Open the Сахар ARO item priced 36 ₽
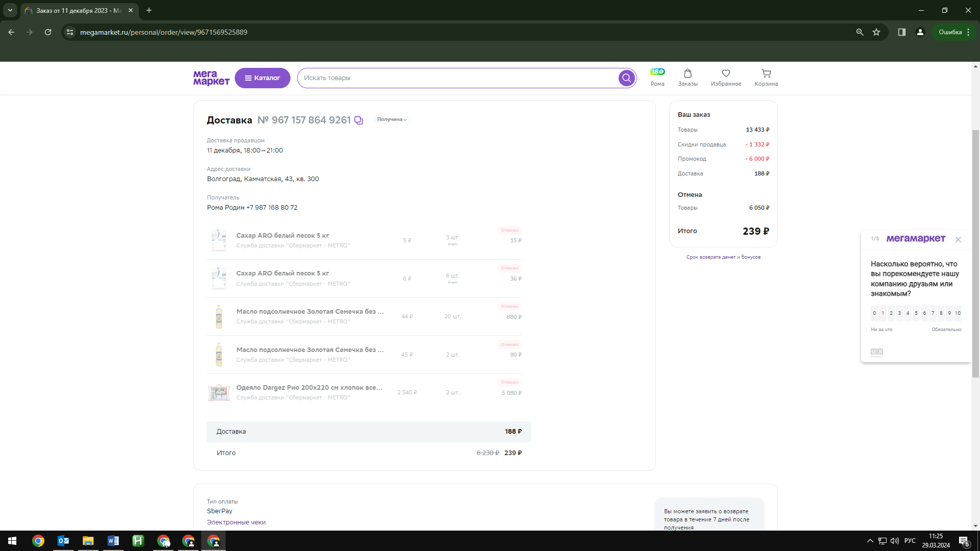This screenshot has height=551, width=980. tap(282, 273)
